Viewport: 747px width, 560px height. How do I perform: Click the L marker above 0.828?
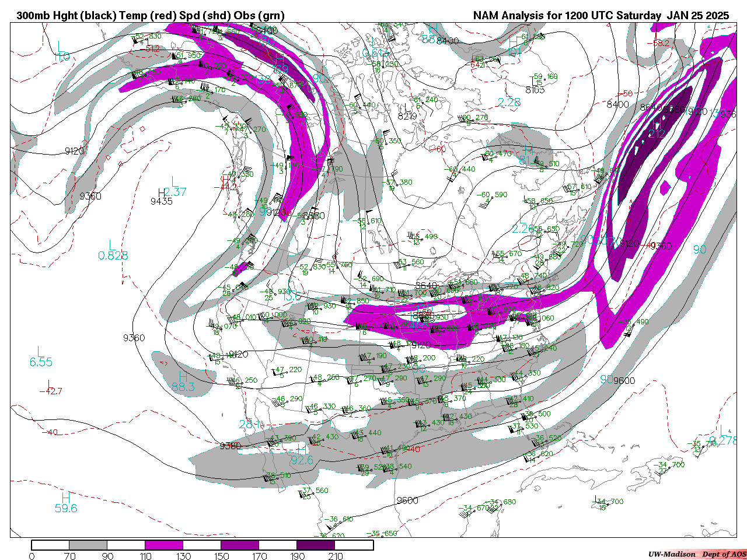coord(112,245)
